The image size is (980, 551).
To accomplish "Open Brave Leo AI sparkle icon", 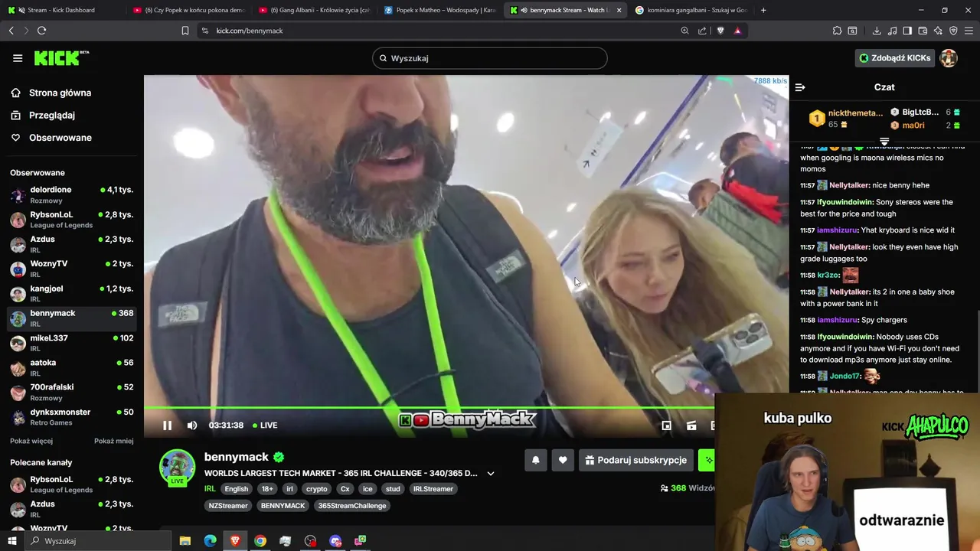I will (938, 31).
